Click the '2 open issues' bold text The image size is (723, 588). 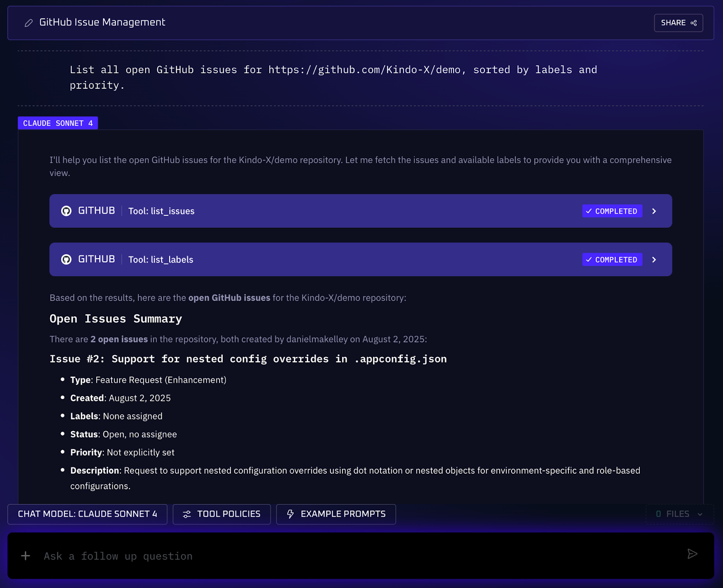tap(119, 339)
